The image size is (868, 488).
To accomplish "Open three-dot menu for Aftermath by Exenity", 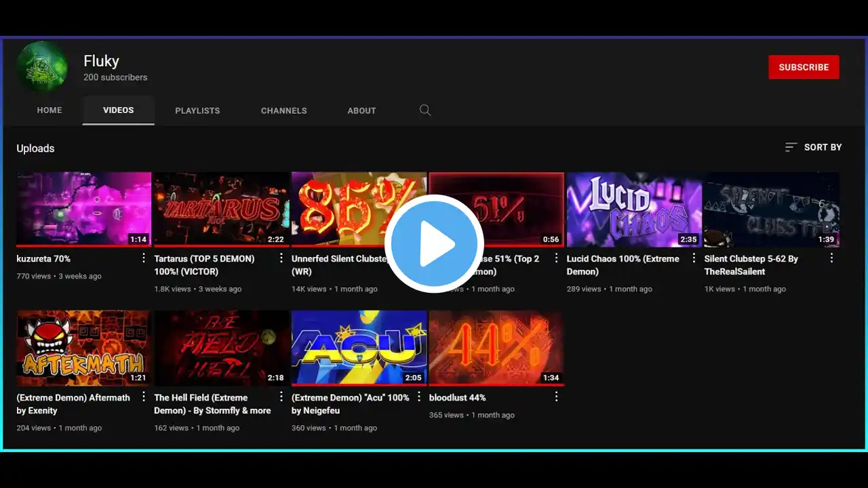I will (144, 397).
